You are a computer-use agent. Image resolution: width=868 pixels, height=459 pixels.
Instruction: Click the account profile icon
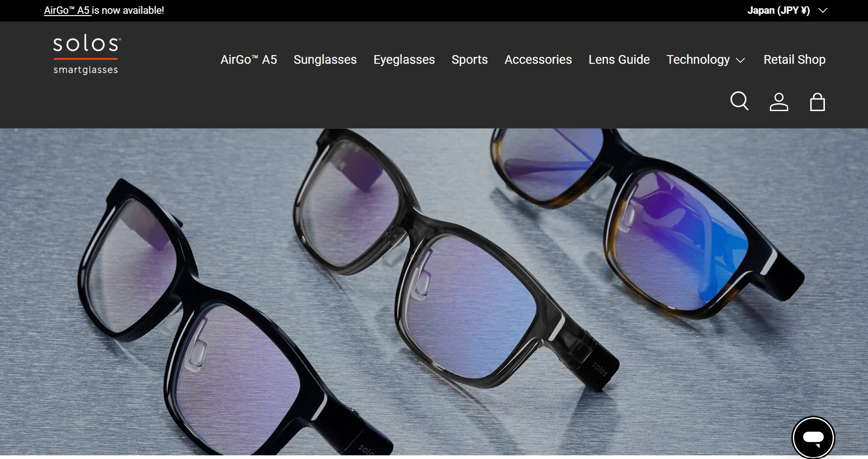[779, 102]
